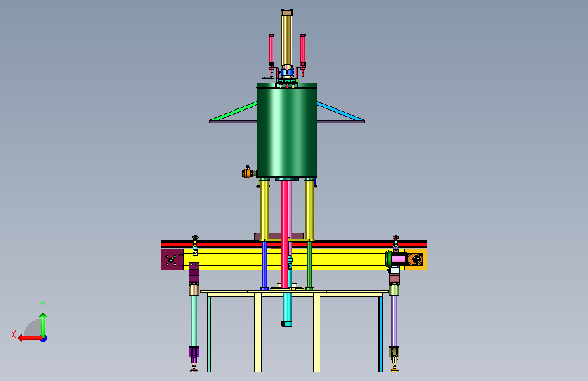588x381 pixels.
Task: Select the maroon end plate of the conveyor
Action: click(172, 260)
